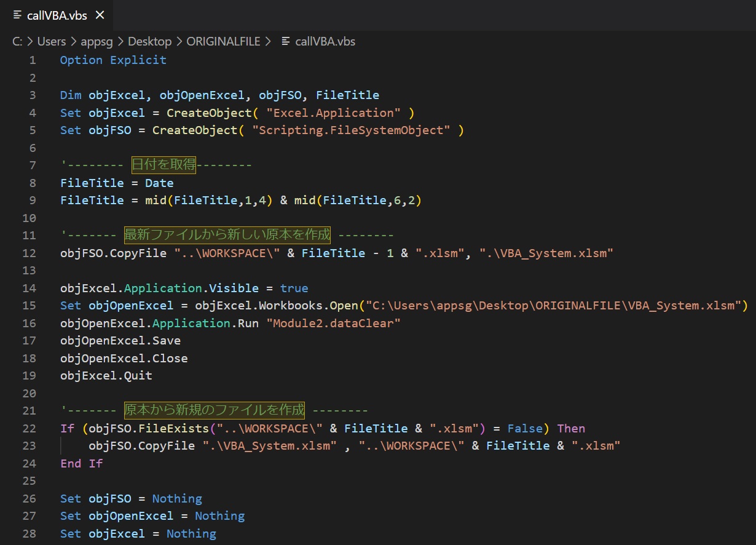Click line number 1 in the gutter
This screenshot has height=545, width=756.
pos(32,60)
